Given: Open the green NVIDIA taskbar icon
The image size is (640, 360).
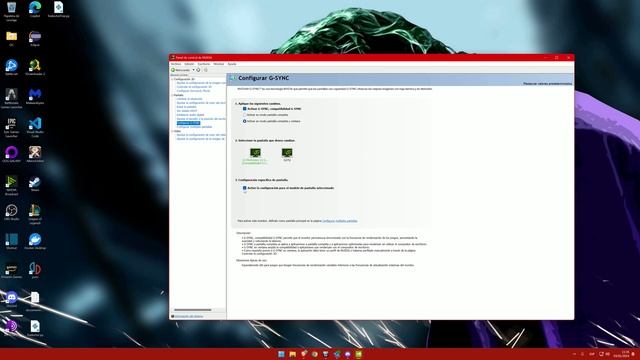Looking at the screenshot, I should 358,354.
